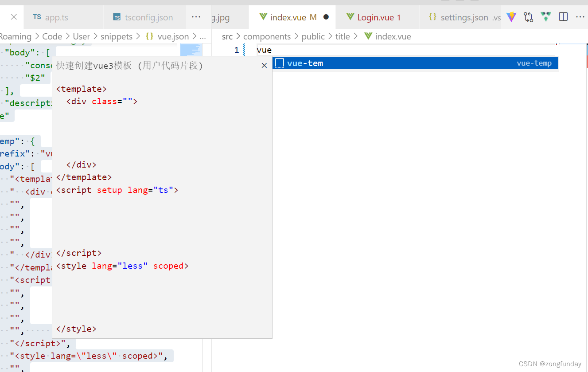Select breadcrumb segment 'Roaming' in left editor

(x=16, y=36)
